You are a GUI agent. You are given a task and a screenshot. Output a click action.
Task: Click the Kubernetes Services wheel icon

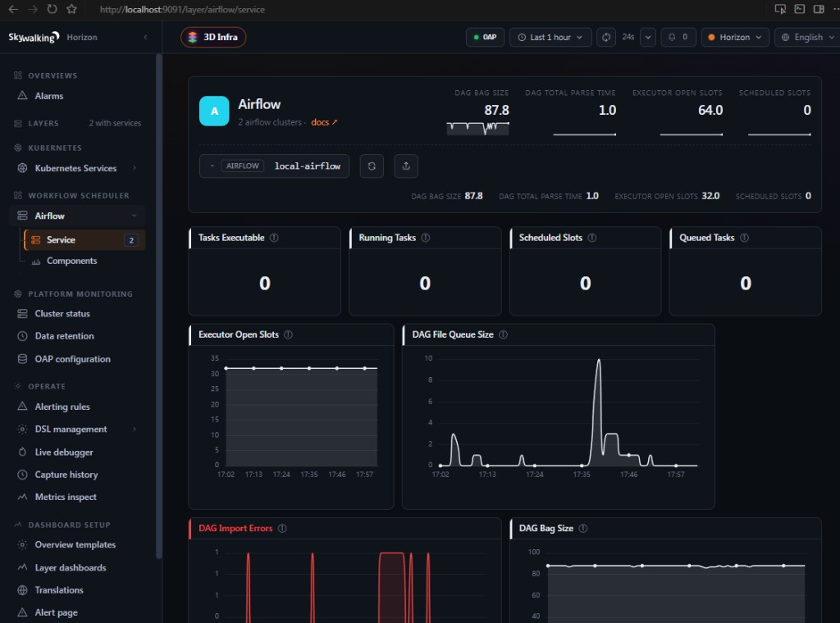(22, 167)
